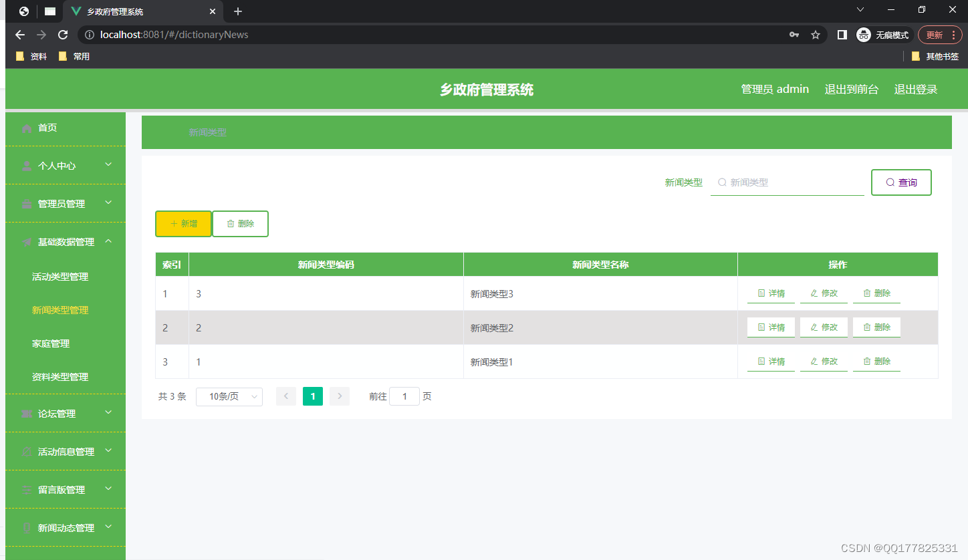
Task: Select 家庭管理 submenu item
Action: tap(51, 343)
